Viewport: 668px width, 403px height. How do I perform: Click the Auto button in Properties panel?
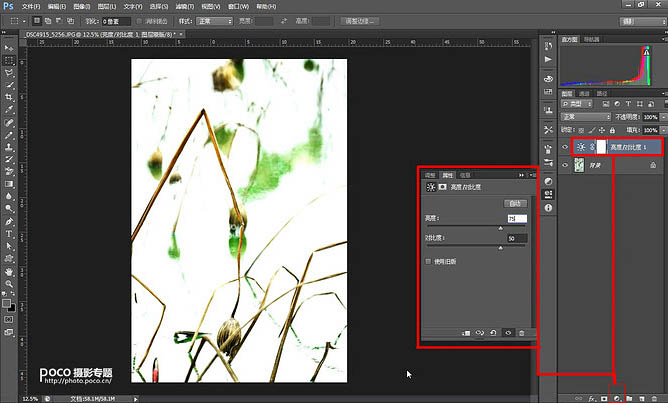point(515,203)
